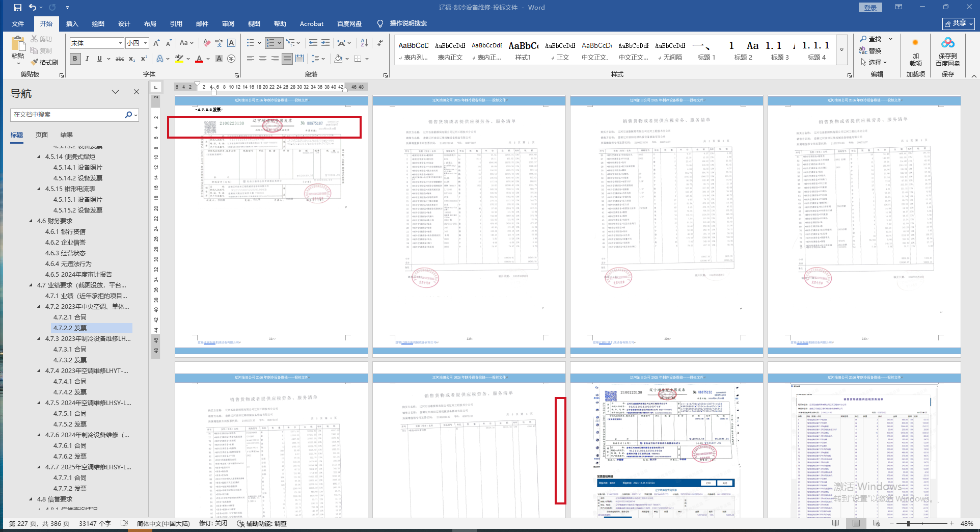Open text highlight color yellow swatch
The width and height of the screenshot is (980, 532).
pos(179,59)
